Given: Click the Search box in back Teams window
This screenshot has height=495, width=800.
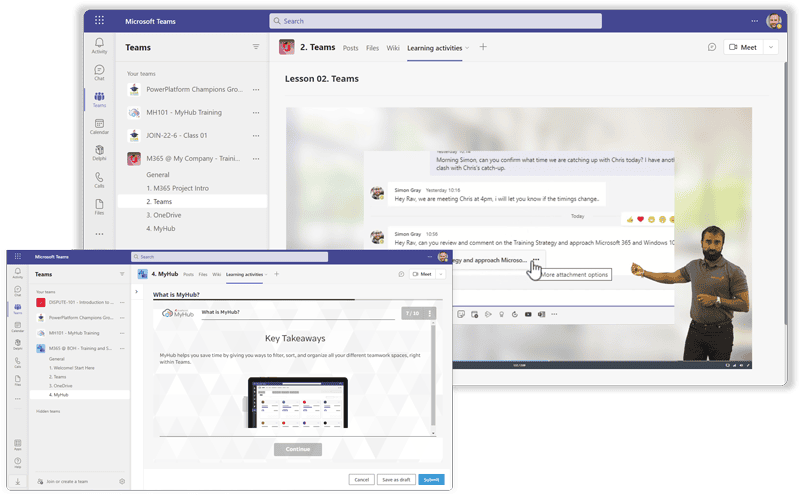Looking at the screenshot, I should [435, 21].
